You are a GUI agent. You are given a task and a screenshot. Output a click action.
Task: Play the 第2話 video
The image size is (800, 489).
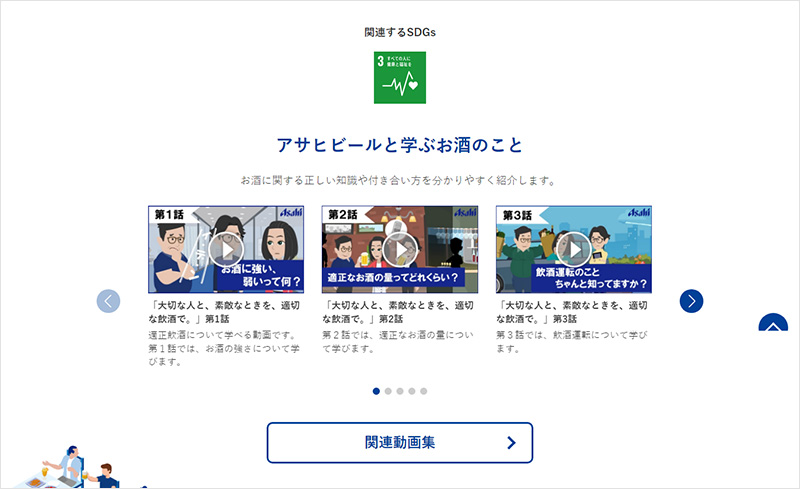[x=399, y=250]
